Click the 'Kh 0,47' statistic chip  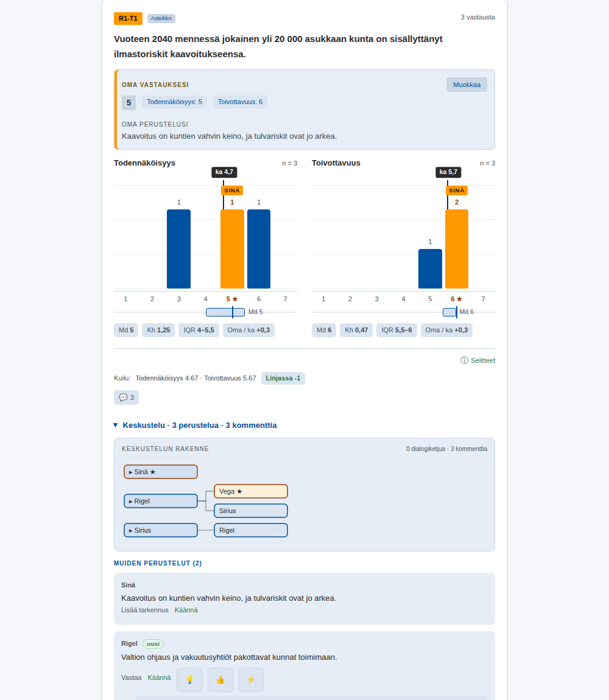point(356,330)
